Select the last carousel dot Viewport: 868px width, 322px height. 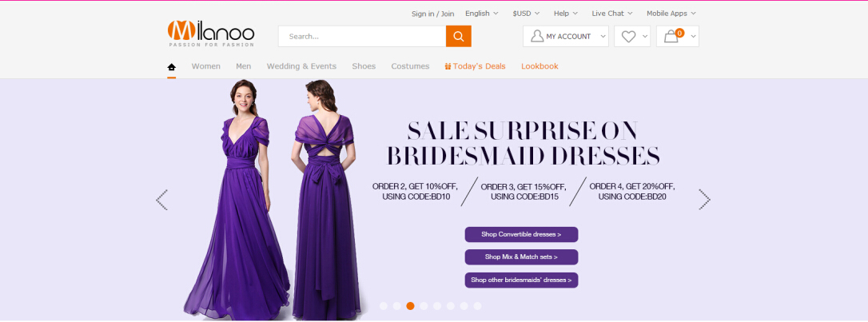477,306
